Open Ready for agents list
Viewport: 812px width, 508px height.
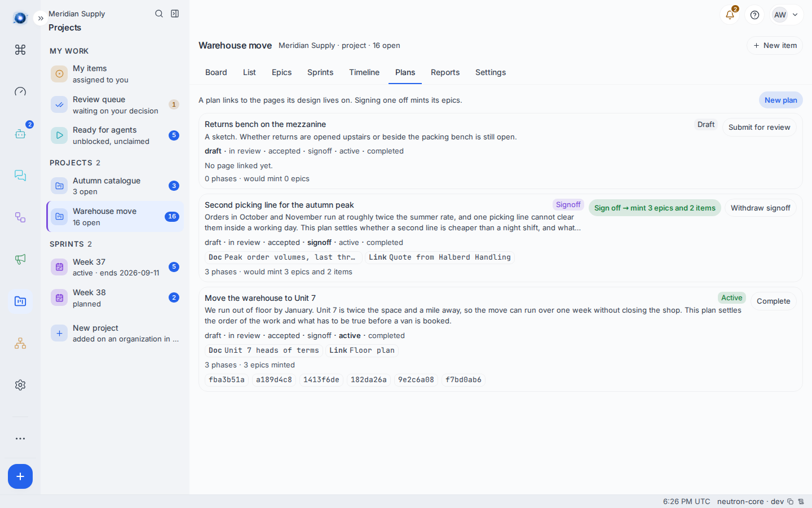(x=115, y=135)
